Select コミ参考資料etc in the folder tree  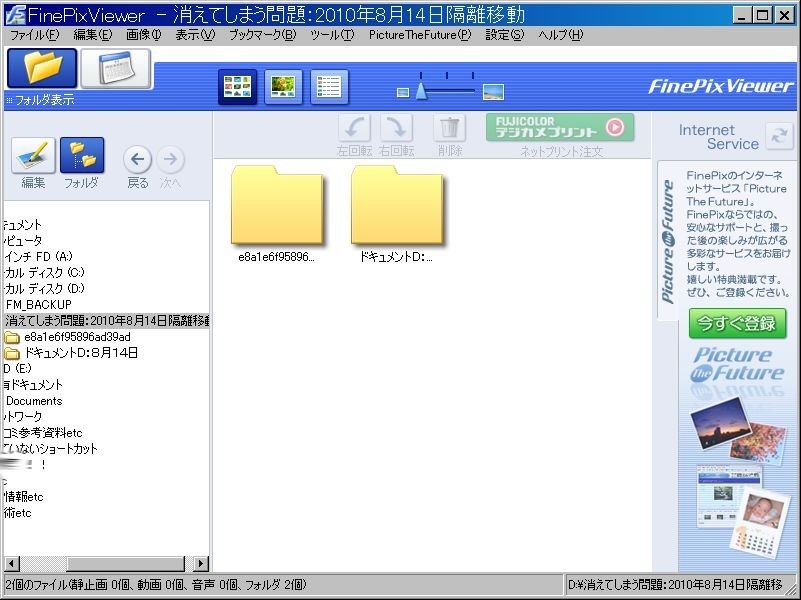coord(42,433)
